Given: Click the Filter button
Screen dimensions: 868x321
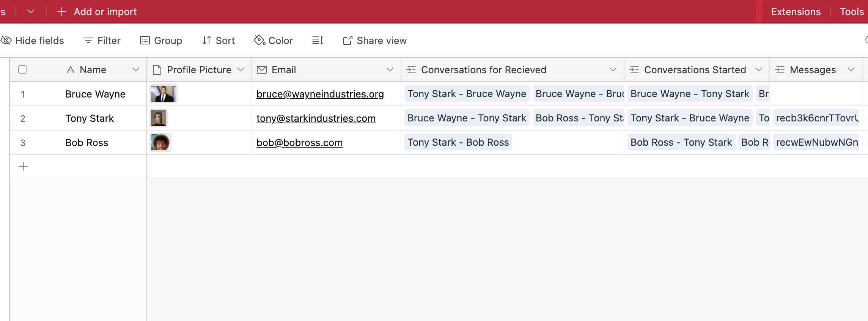Looking at the screenshot, I should (102, 41).
